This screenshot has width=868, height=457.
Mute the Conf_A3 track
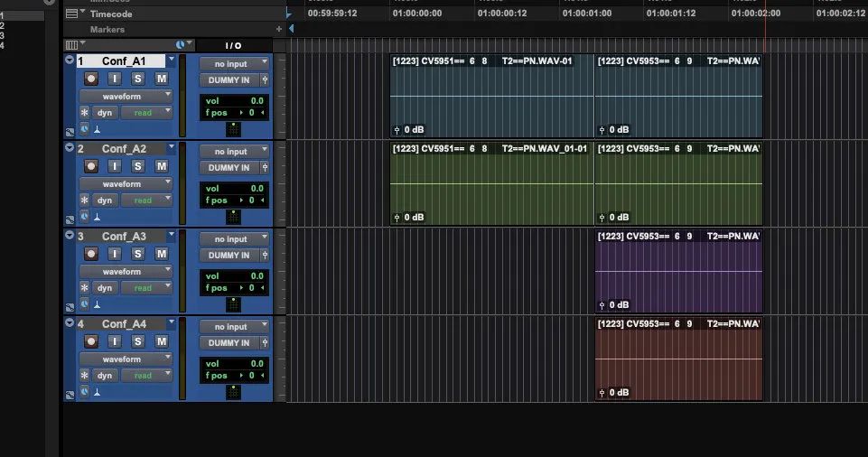coord(162,254)
